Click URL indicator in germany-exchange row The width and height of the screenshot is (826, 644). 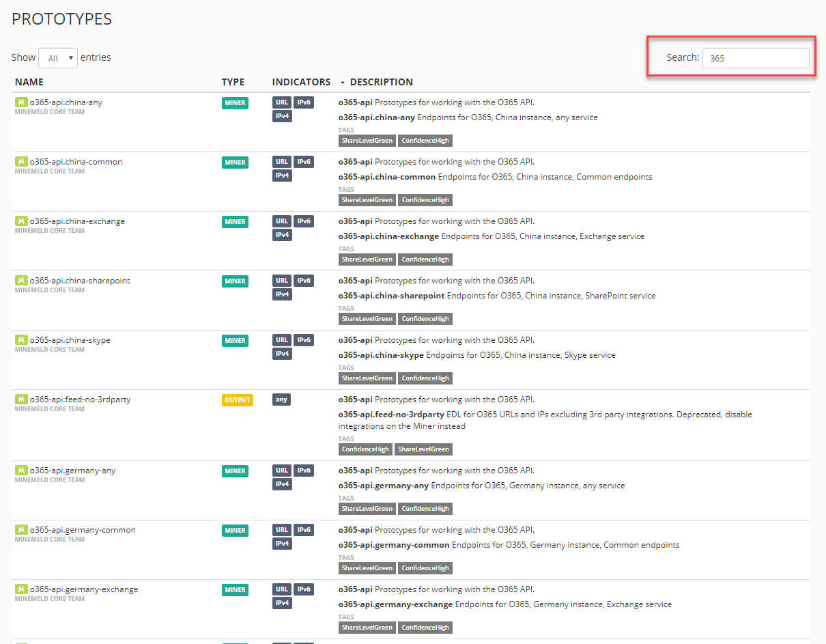[x=282, y=589]
